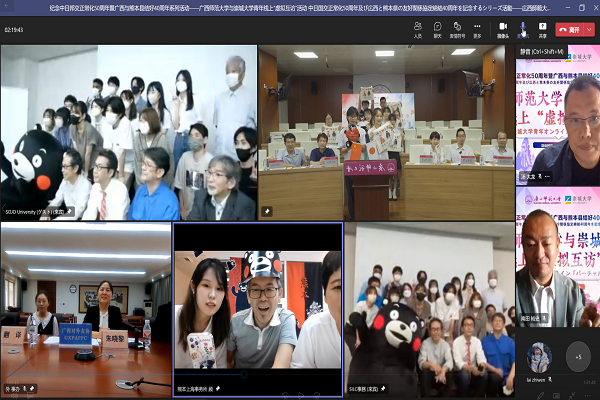Select the SILC group video with mascot
600x400 pixels.
click(432, 308)
